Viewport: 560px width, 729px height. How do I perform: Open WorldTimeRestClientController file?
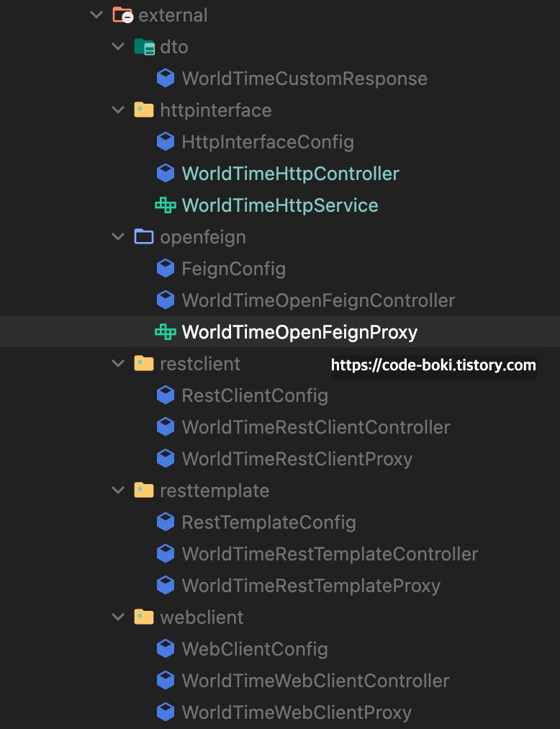317,427
